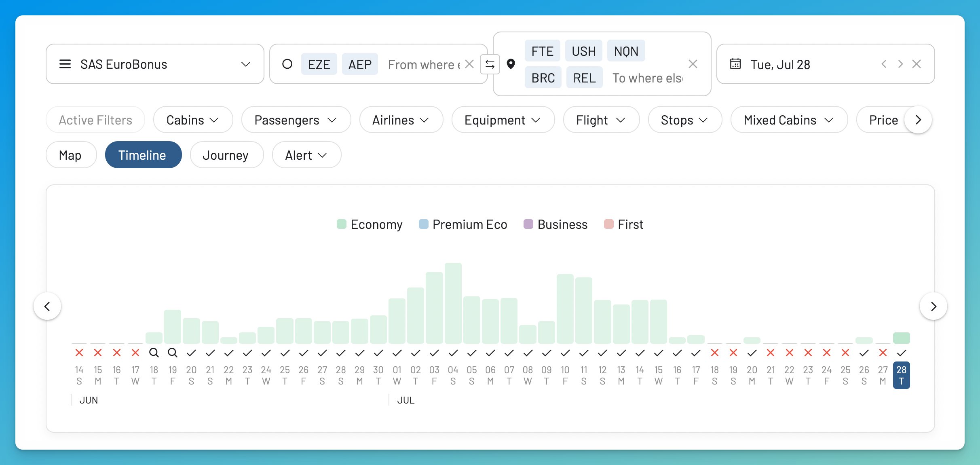Click the red X for June 17
This screenshot has width=980, height=465.
point(135,353)
